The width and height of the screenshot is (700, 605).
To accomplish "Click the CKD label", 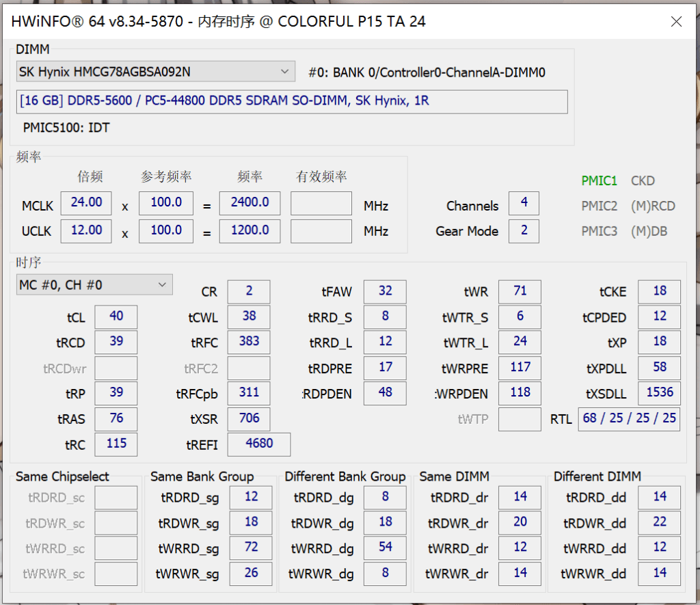I will coord(643,181).
